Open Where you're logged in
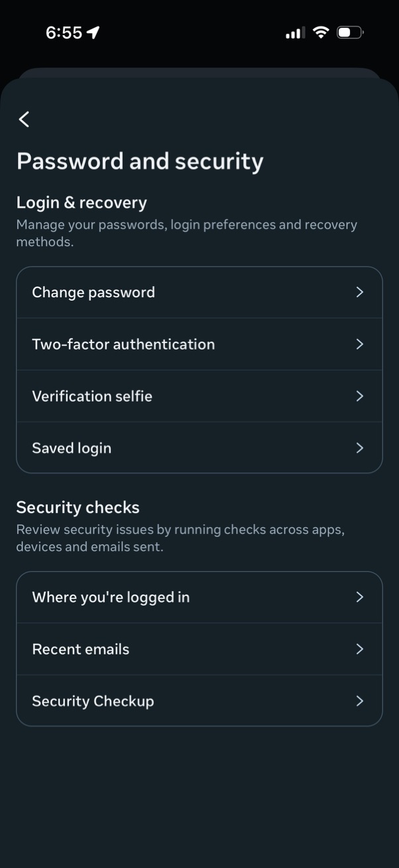 click(x=110, y=597)
